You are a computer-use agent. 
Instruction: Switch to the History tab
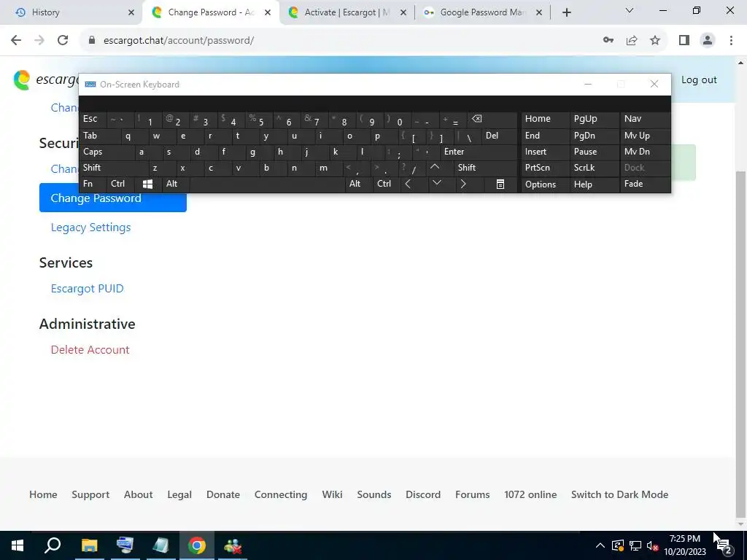(x=71, y=12)
